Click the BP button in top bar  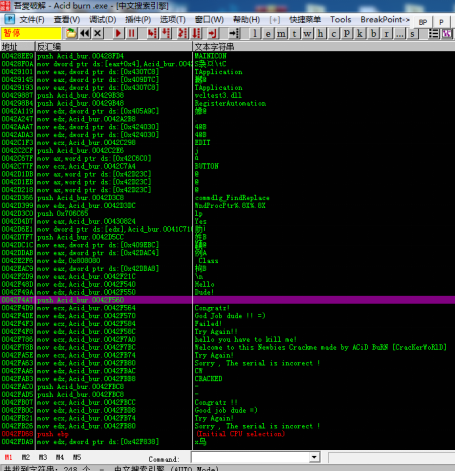[x=423, y=22]
